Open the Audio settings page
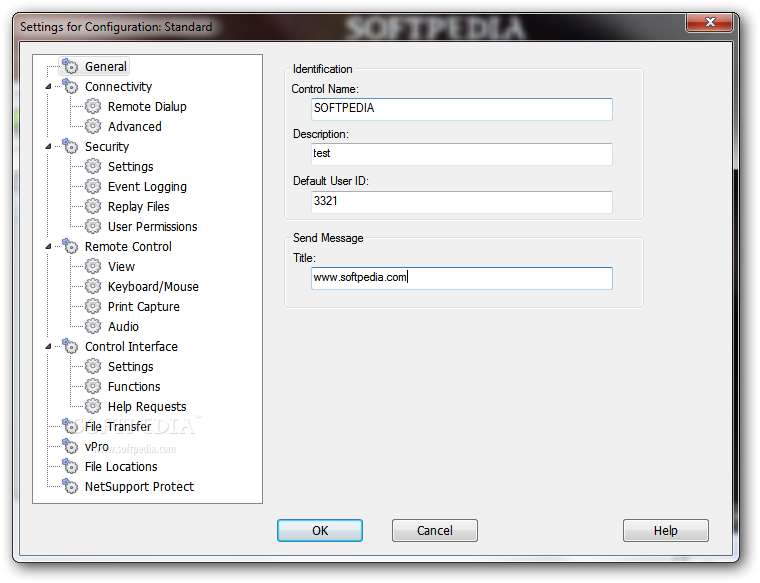 click(123, 327)
